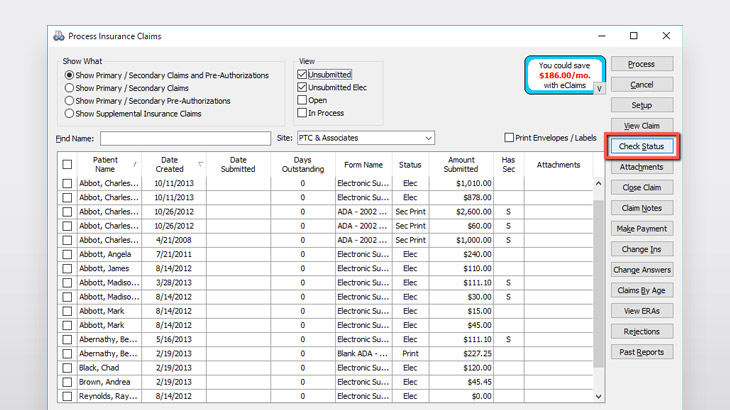
Task: Select the date cell 3/28/2013
Action: 174,282
